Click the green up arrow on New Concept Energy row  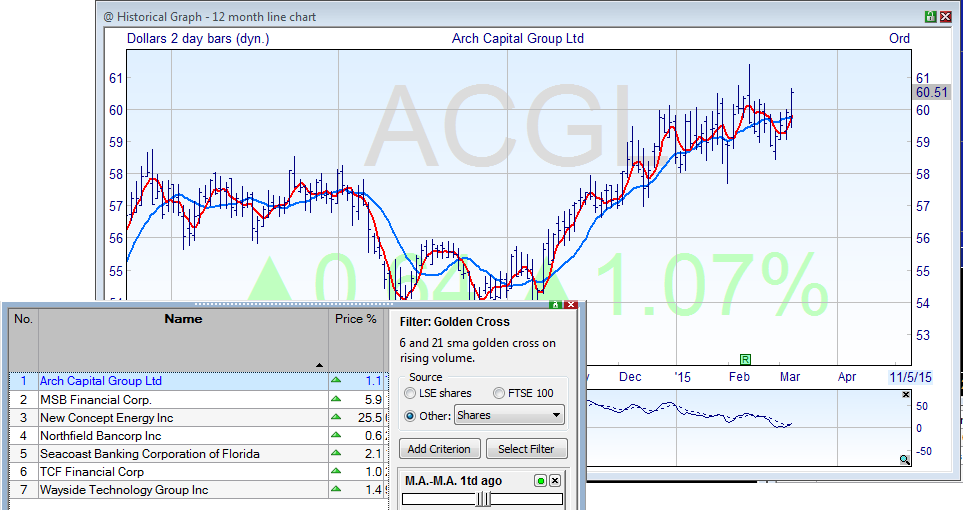(x=336, y=417)
